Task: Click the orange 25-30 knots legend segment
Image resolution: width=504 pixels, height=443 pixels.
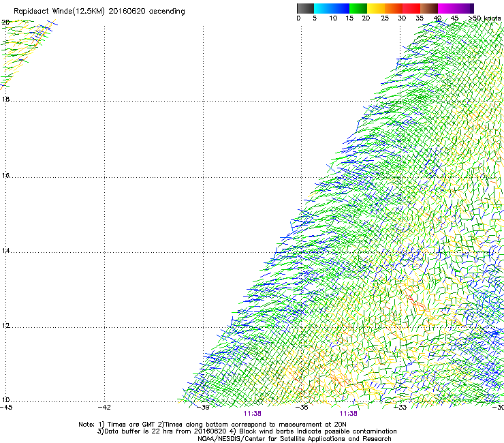Action: coord(394,8)
